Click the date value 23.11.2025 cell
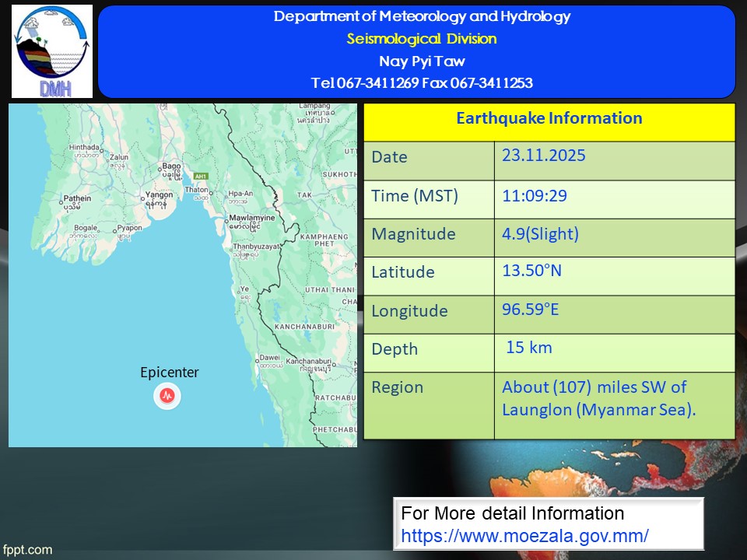The height and width of the screenshot is (560, 747). tap(543, 156)
